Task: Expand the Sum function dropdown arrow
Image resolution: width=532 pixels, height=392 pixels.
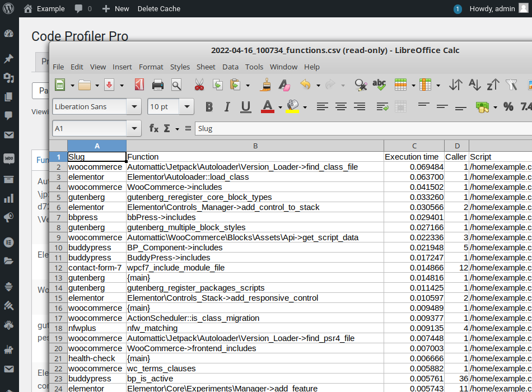Action: [177, 129]
